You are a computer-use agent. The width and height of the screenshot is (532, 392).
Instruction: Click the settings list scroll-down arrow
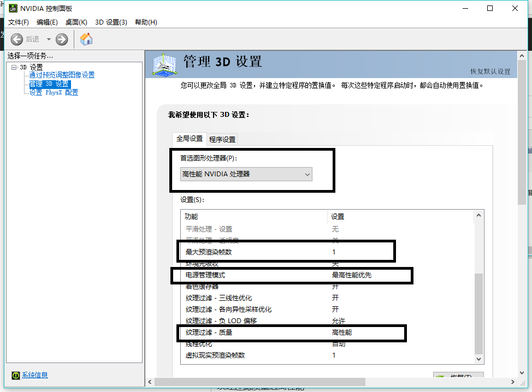point(479,359)
